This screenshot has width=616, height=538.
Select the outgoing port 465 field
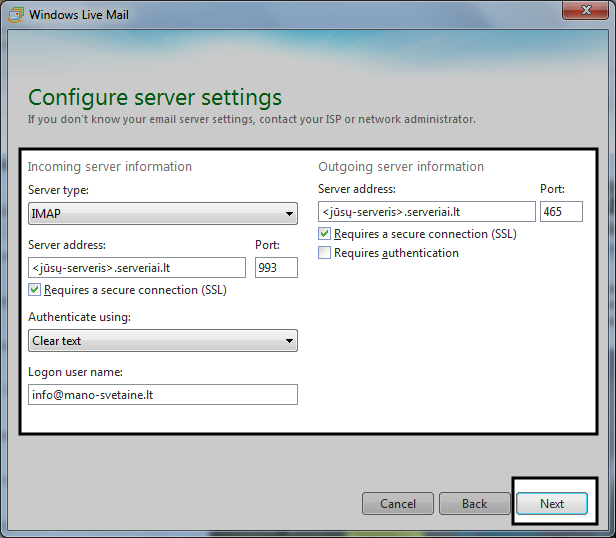pos(561,211)
